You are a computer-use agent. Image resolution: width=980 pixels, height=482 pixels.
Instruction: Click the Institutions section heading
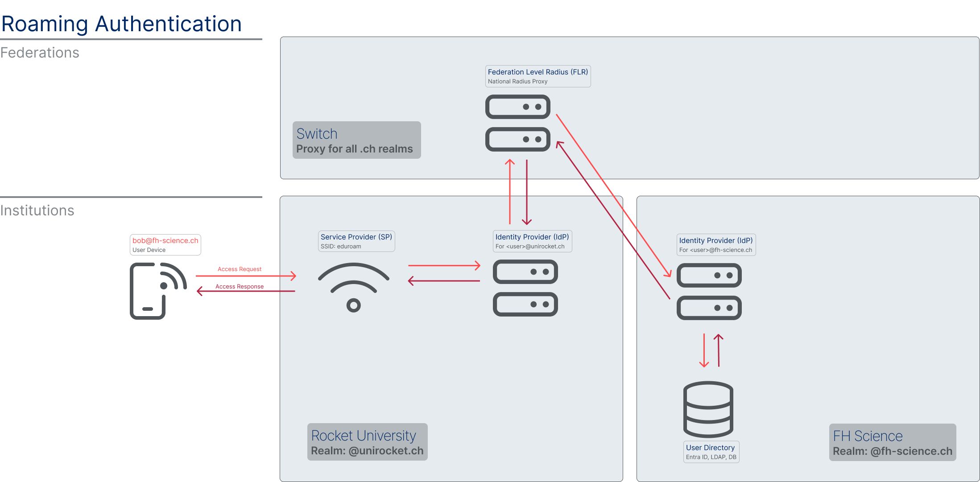pos(37,210)
